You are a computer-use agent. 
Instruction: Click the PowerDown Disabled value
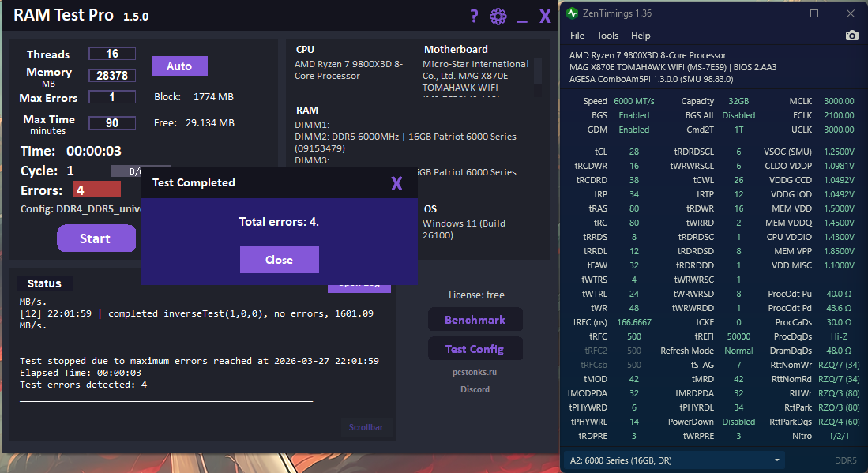pyautogui.click(x=738, y=422)
